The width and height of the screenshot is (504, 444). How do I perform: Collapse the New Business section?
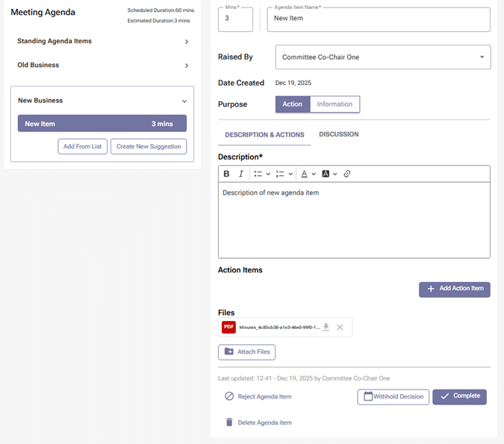coord(184,101)
